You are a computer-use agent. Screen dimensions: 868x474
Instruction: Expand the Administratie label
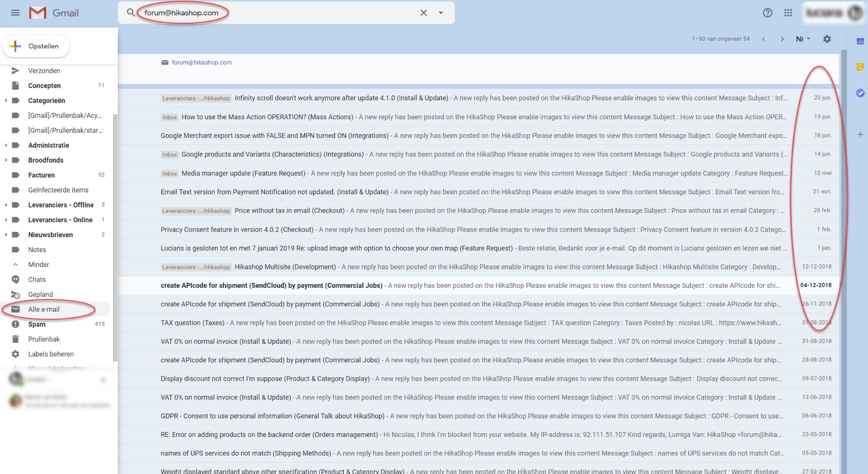coord(6,145)
